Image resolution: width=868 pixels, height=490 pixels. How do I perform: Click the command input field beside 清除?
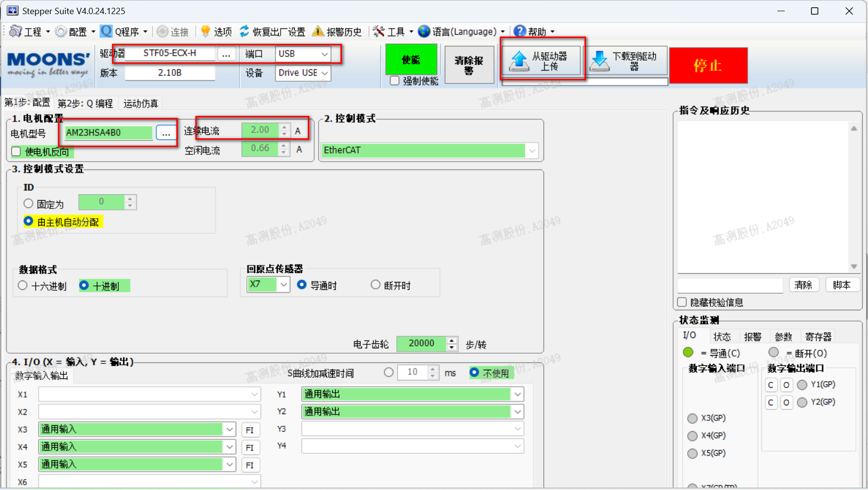[x=730, y=285]
